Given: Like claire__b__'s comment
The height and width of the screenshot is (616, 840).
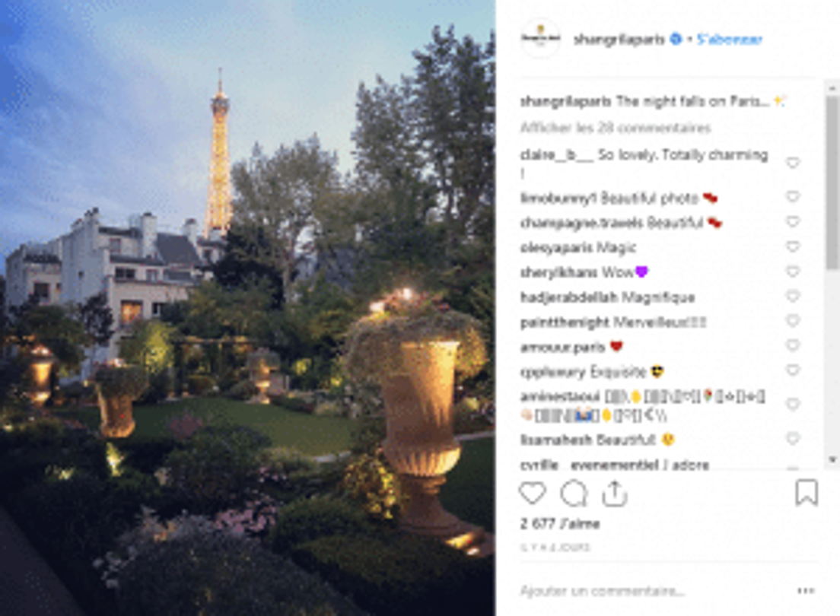Looking at the screenshot, I should click(793, 163).
